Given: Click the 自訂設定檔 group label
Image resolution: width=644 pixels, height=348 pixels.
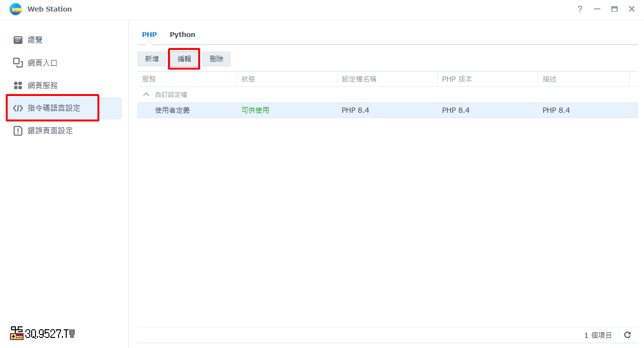Looking at the screenshot, I should [x=171, y=95].
